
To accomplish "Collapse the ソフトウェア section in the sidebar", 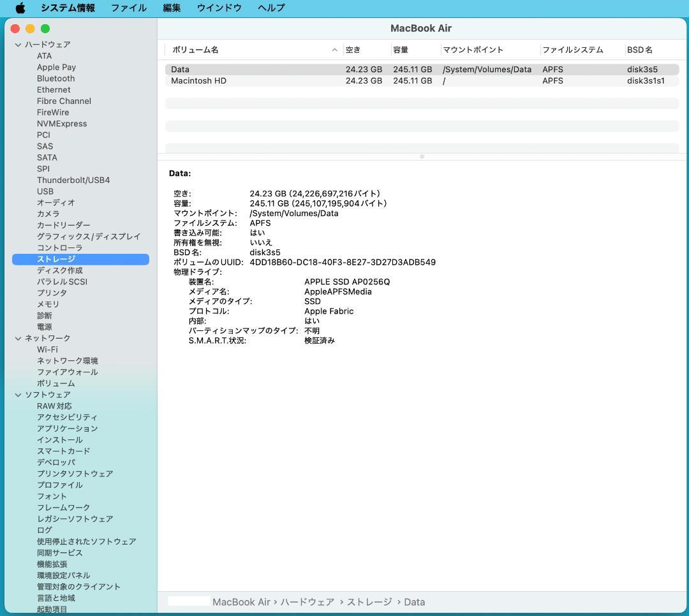I will click(18, 394).
